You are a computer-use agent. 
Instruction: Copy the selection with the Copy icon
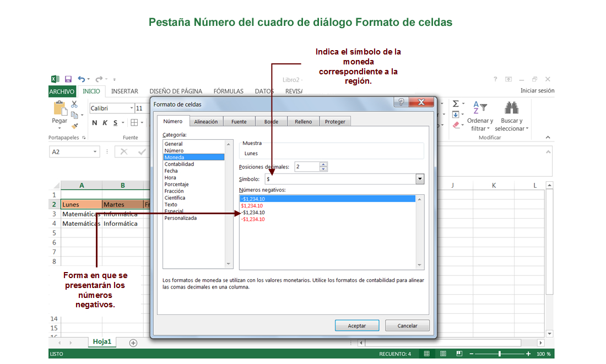[74, 115]
